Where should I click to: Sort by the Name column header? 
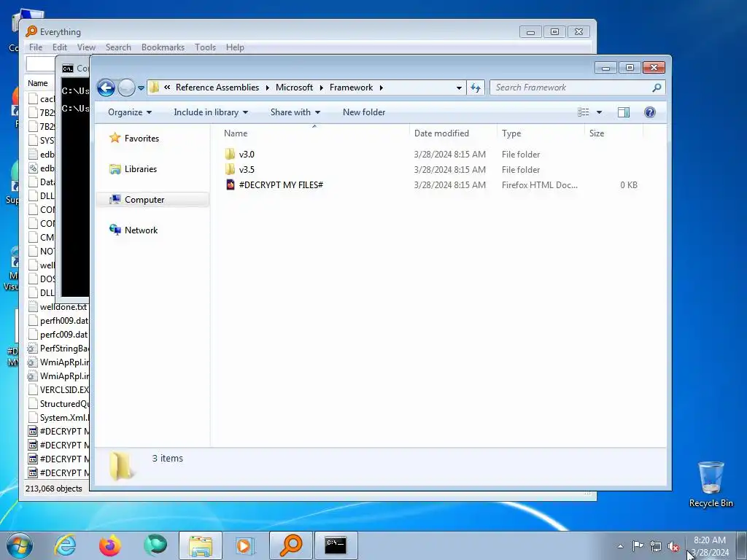314,133
